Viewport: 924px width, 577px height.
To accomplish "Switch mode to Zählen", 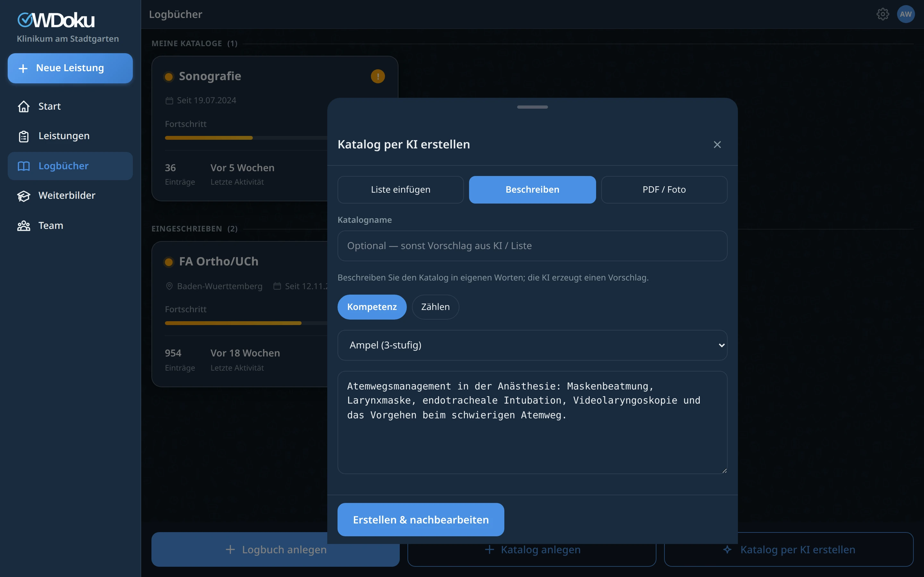I will point(435,307).
